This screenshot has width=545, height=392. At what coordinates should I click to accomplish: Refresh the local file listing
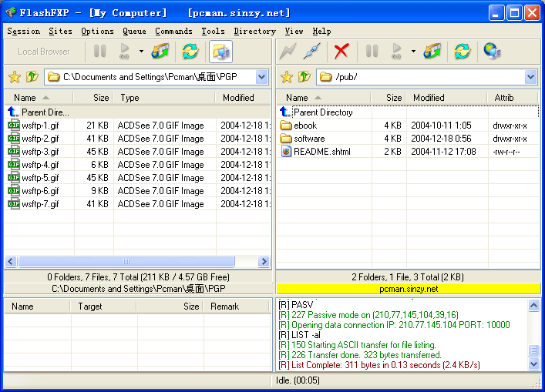[190, 52]
